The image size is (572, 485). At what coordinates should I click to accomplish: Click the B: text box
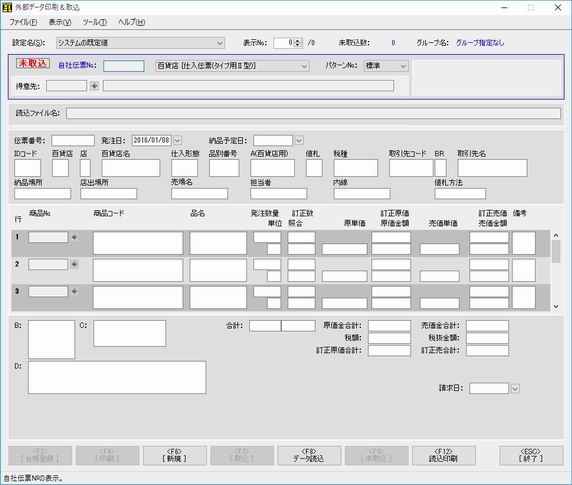point(51,340)
